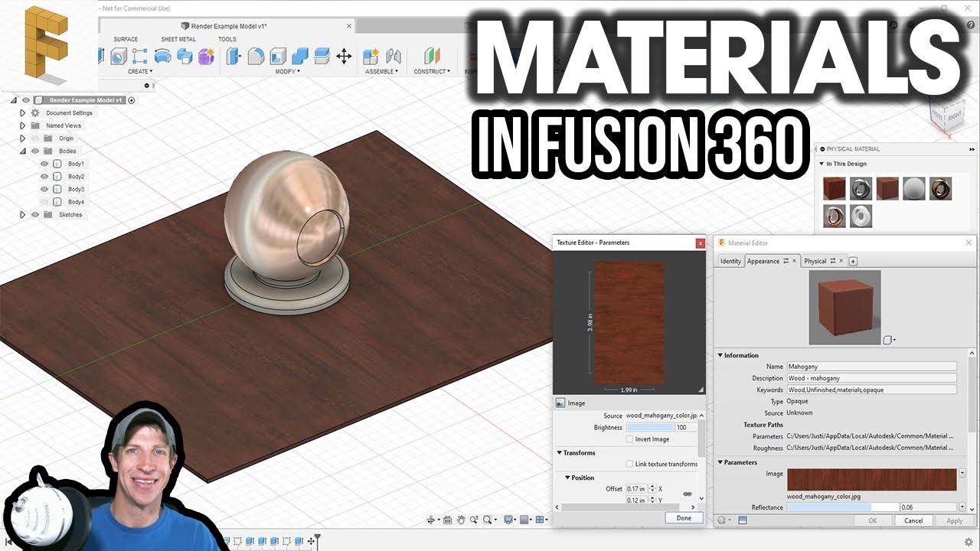Viewport: 980px width, 551px height.
Task: Open the MODIFY dropdown menu
Action: [x=287, y=71]
